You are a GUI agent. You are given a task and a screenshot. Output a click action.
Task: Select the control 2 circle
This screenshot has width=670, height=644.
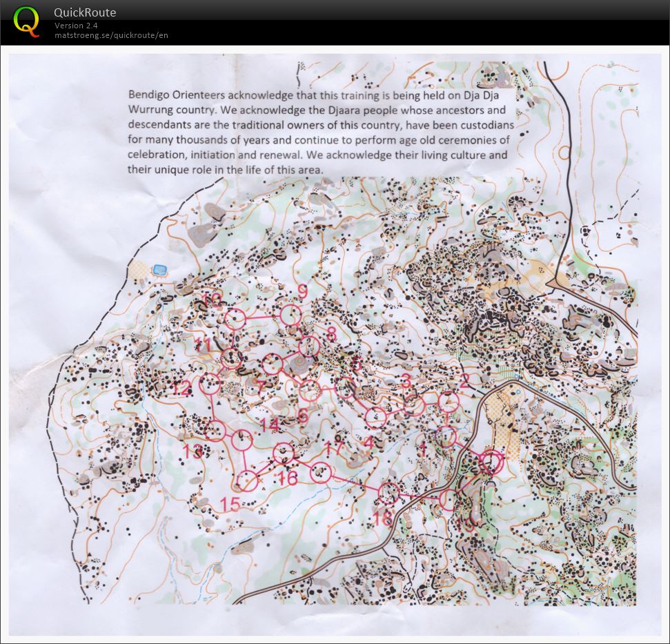click(x=449, y=401)
